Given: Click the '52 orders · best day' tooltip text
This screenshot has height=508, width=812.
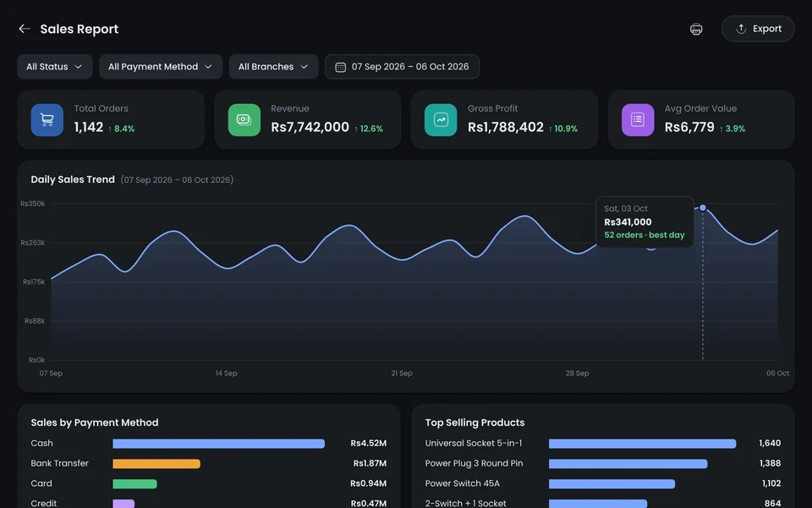Looking at the screenshot, I should [645, 235].
